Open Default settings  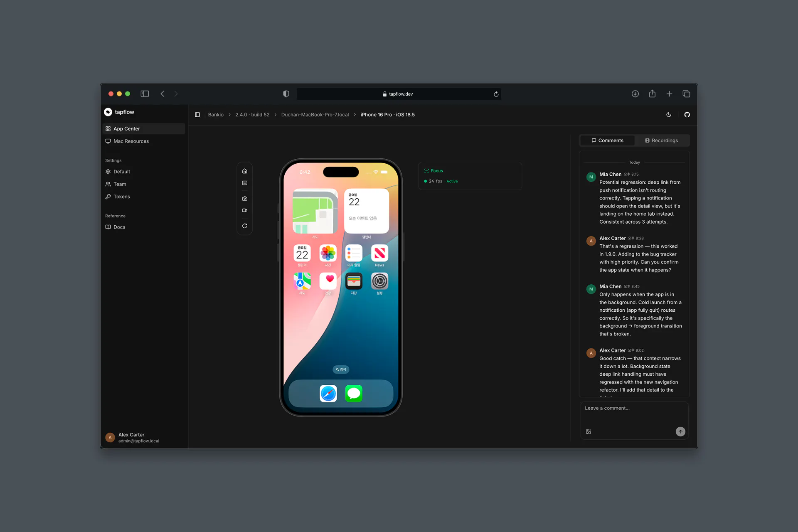[144, 172]
